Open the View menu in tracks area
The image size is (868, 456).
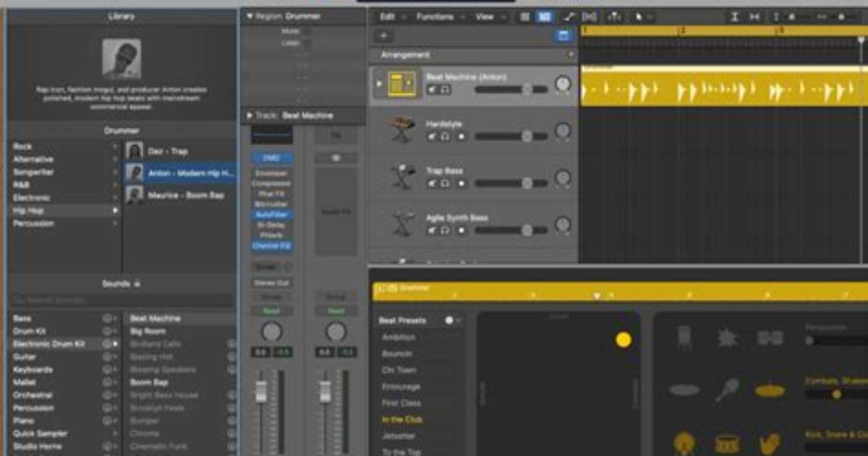click(x=488, y=17)
